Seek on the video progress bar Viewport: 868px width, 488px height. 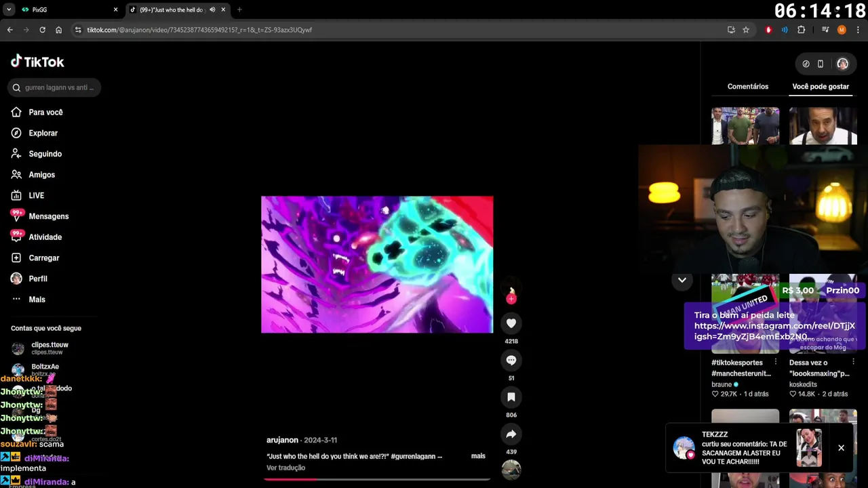pos(377,479)
